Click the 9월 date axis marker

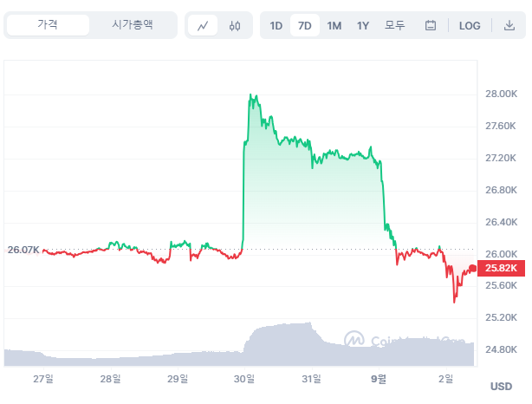coord(379,378)
